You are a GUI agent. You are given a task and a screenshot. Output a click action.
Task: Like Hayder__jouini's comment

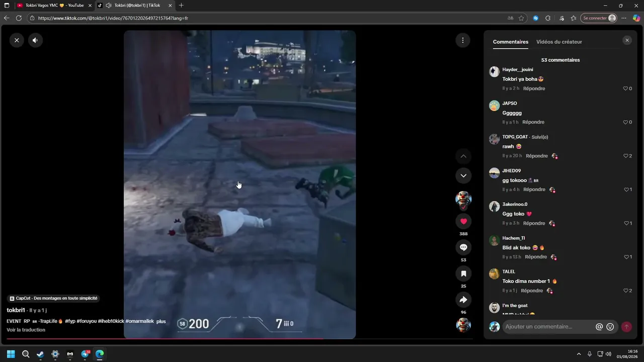tap(626, 88)
